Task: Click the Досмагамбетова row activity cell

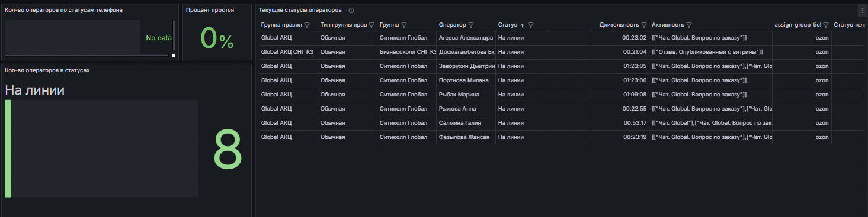Action: [x=710, y=52]
